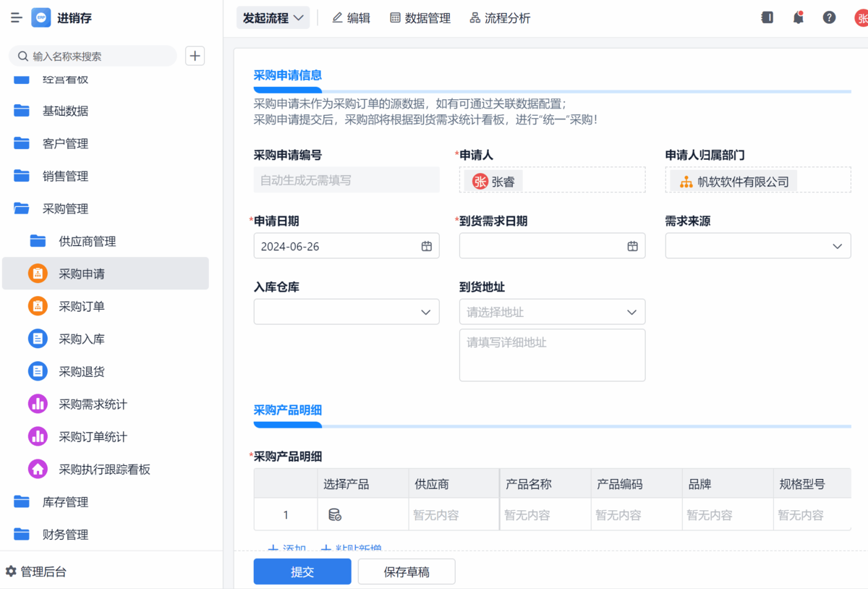Switch to the 流程分析 tab
The image size is (868, 589).
click(x=500, y=18)
